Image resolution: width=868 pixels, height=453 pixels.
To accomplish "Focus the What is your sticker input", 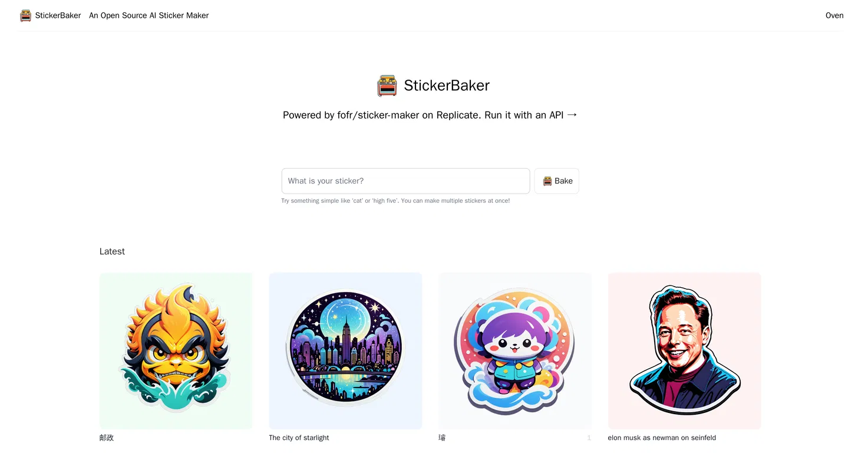I will pyautogui.click(x=405, y=181).
